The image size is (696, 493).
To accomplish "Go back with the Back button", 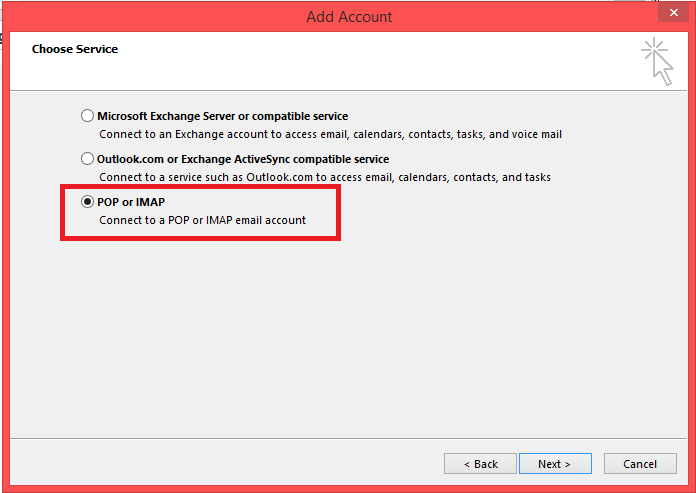I will pyautogui.click(x=481, y=464).
